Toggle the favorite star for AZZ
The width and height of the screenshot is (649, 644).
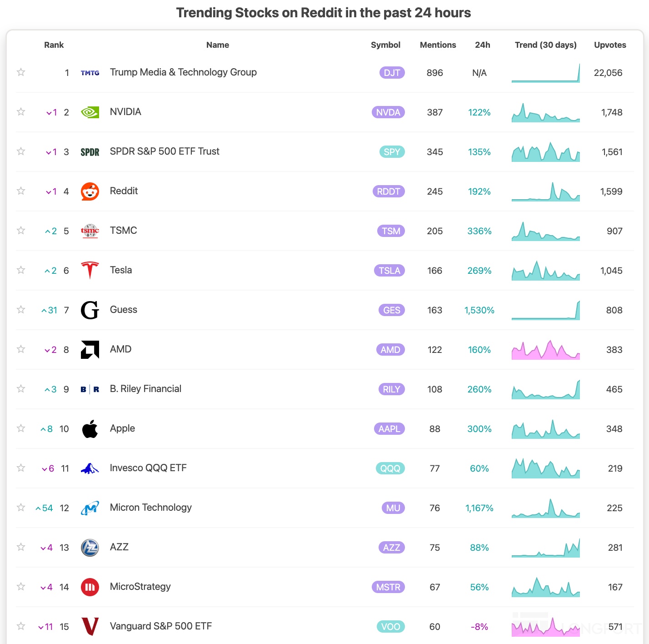point(21,547)
